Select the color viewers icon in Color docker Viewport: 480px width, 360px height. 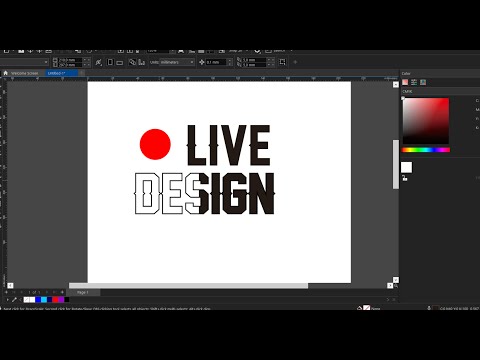point(405,82)
